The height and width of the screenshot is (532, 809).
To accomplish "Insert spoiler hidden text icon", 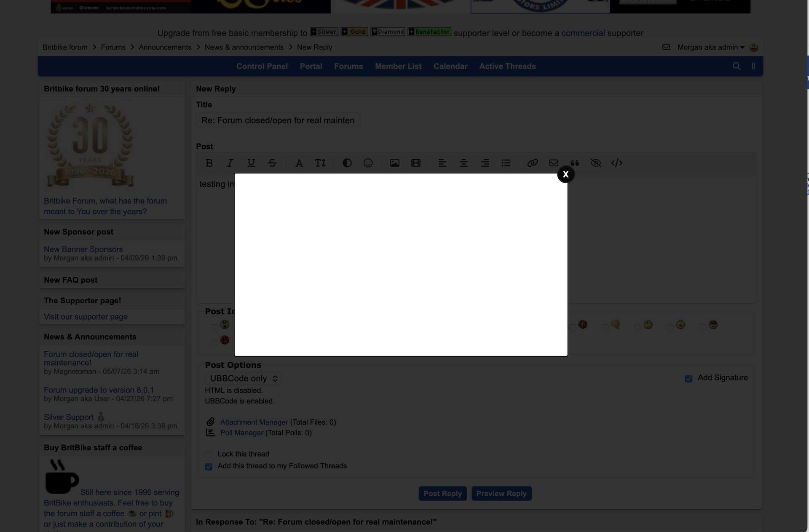I will coord(596,163).
